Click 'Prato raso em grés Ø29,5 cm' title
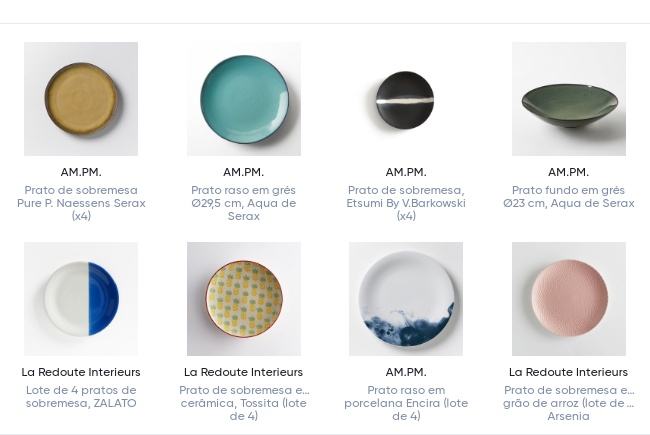650x435 pixels. pos(243,203)
